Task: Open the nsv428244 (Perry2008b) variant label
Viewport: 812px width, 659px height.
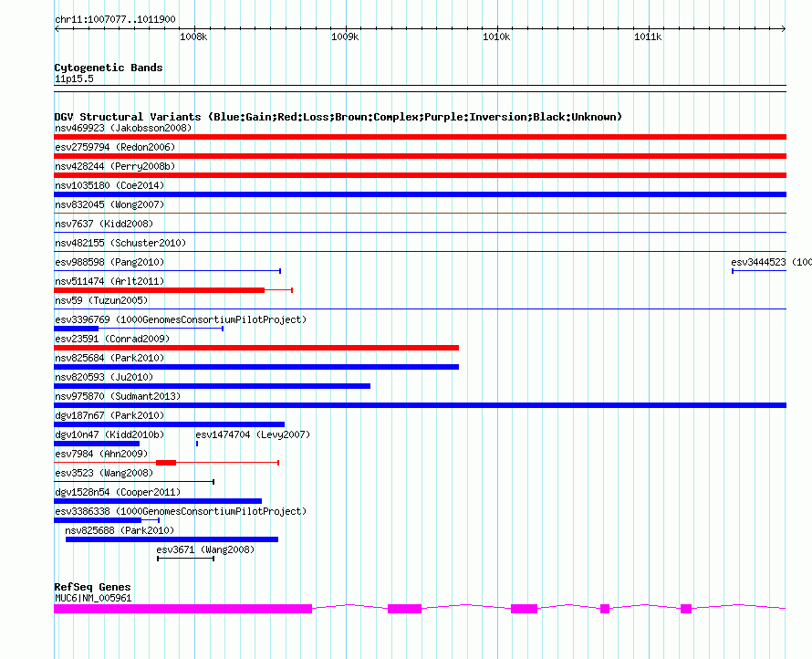Action: click(115, 166)
